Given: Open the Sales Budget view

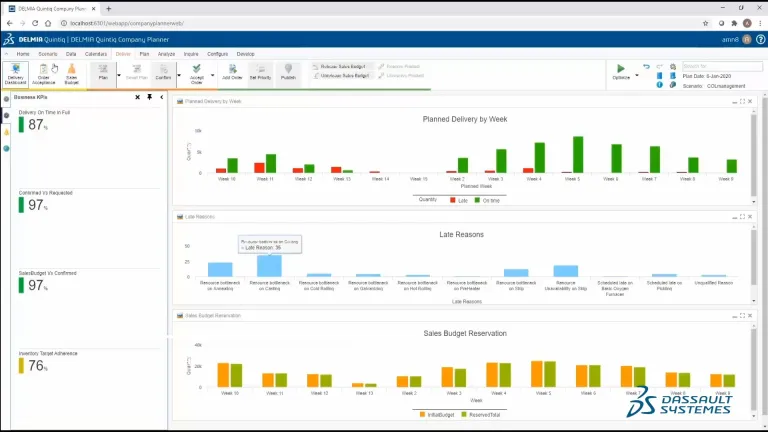Looking at the screenshot, I should point(72,74).
